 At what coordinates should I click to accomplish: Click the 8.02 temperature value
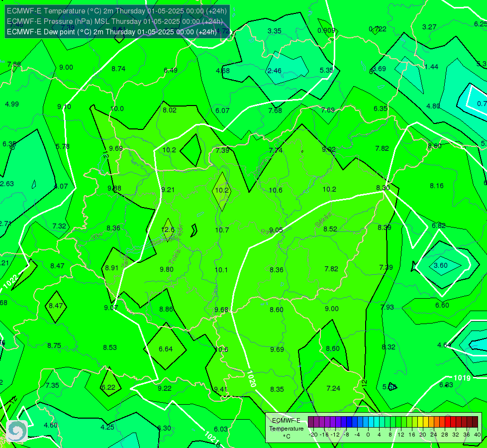coord(170,110)
